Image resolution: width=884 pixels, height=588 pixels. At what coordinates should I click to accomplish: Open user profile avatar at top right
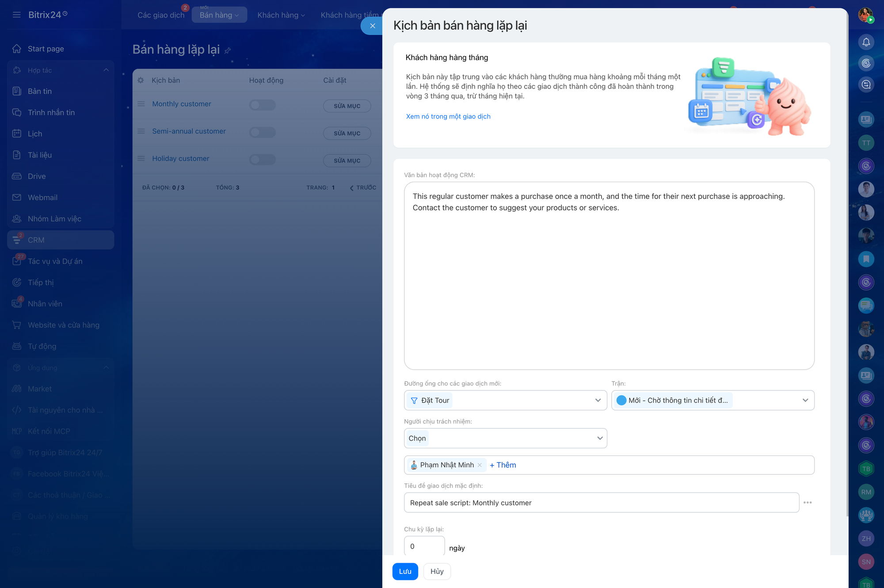[x=865, y=15]
